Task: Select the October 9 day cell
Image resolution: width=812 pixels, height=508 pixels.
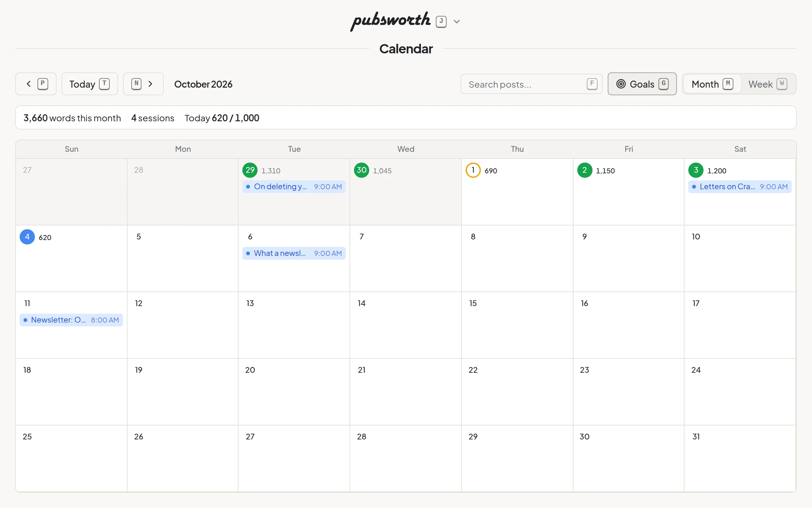Action: pos(628,258)
